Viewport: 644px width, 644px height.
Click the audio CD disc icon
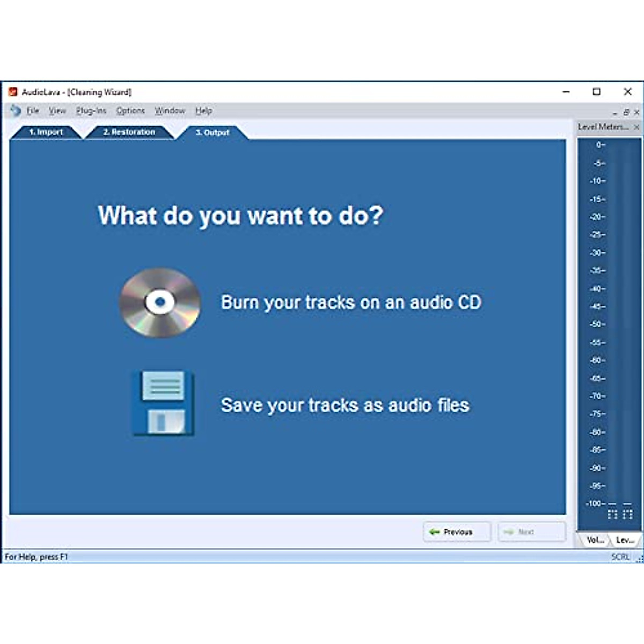[x=159, y=303]
